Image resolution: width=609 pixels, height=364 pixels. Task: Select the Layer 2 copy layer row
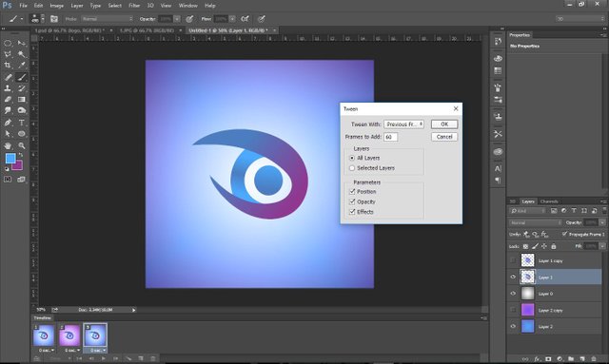[x=555, y=310]
